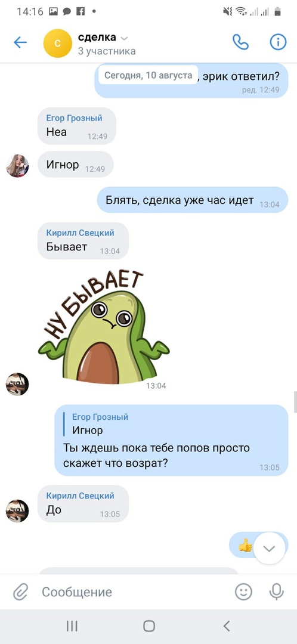Image resolution: width=297 pixels, height=644 pixels.
Task: Click the 3 участника subtitle
Action: pyautogui.click(x=107, y=51)
